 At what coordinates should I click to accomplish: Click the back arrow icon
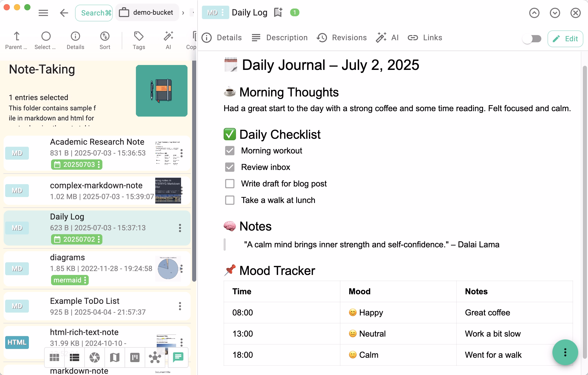(x=64, y=13)
